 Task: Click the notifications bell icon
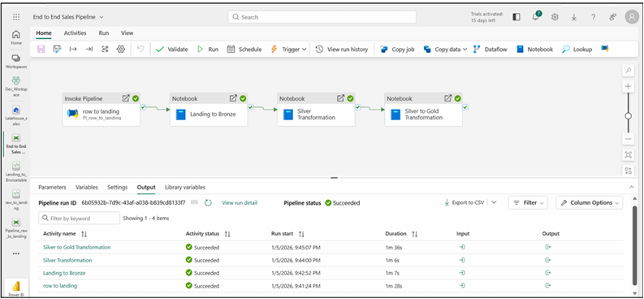pyautogui.click(x=535, y=17)
